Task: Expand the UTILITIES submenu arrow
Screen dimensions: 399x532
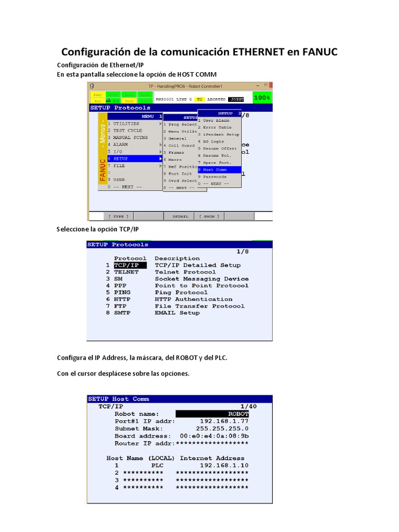Action: [x=161, y=124]
